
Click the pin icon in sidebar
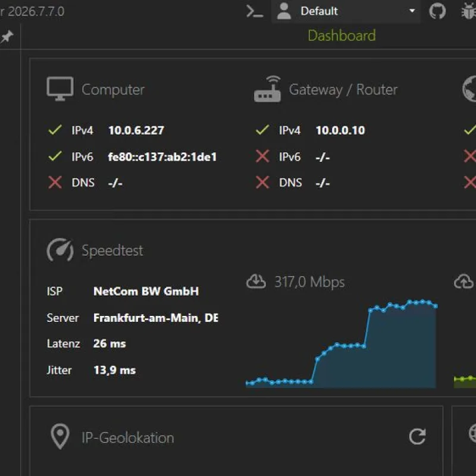point(7,37)
